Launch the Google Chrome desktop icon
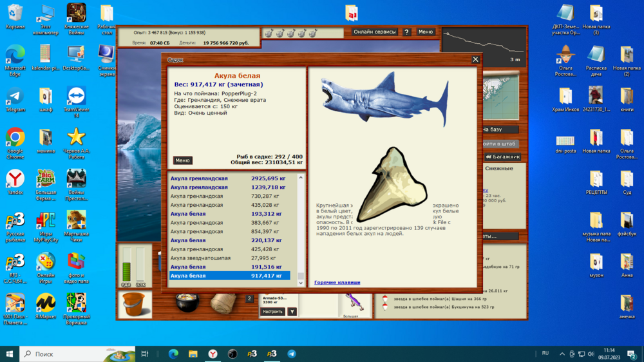The image size is (644, 362). [15, 142]
